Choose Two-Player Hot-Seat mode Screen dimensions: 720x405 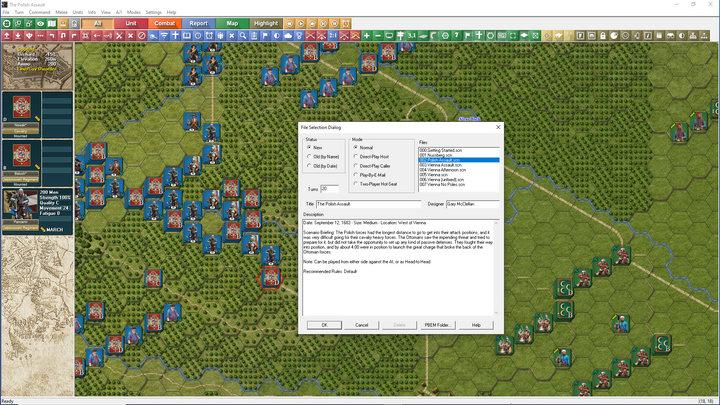355,184
